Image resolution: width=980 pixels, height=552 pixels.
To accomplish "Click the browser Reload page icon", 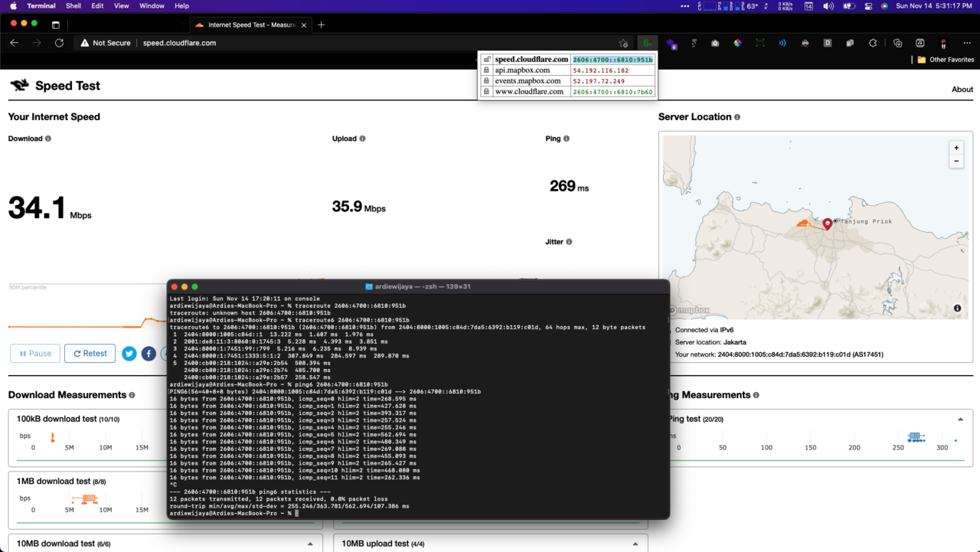I will [59, 43].
